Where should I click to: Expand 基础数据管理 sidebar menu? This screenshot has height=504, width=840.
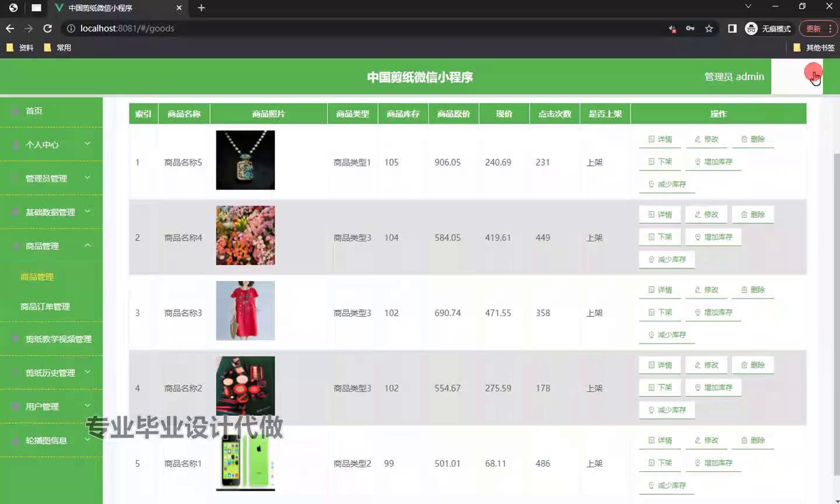pos(51,212)
